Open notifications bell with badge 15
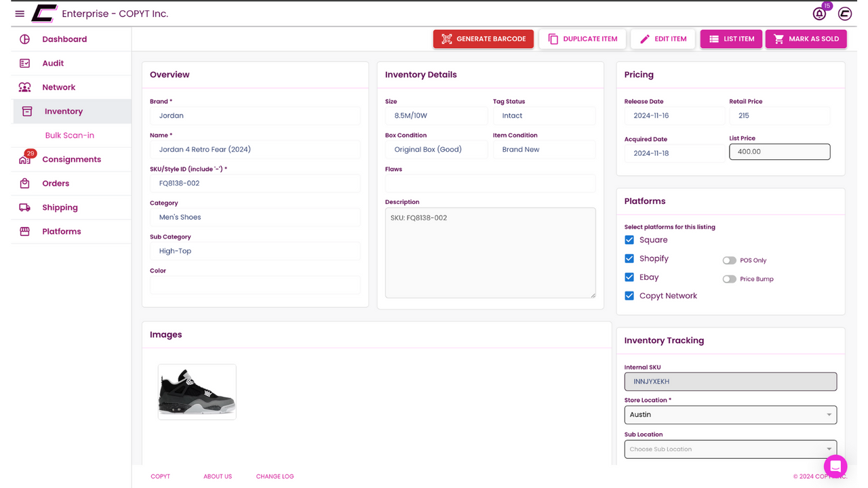 (x=820, y=14)
